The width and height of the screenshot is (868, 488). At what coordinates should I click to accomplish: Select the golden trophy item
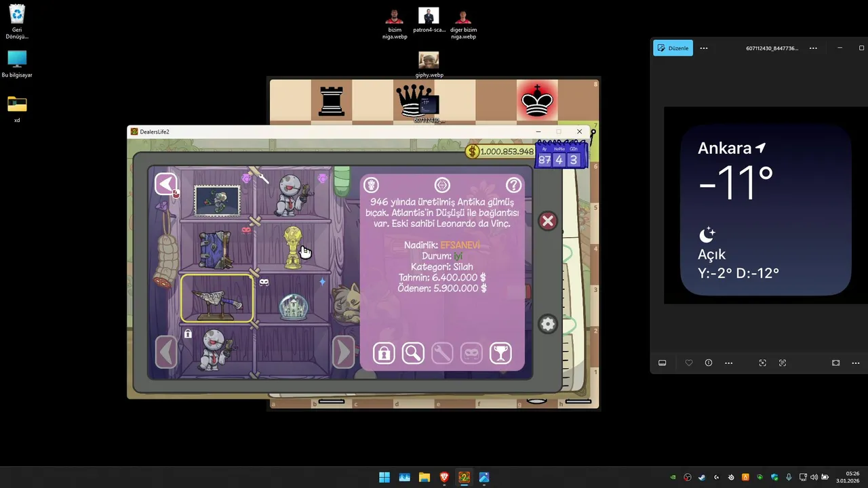coord(292,247)
